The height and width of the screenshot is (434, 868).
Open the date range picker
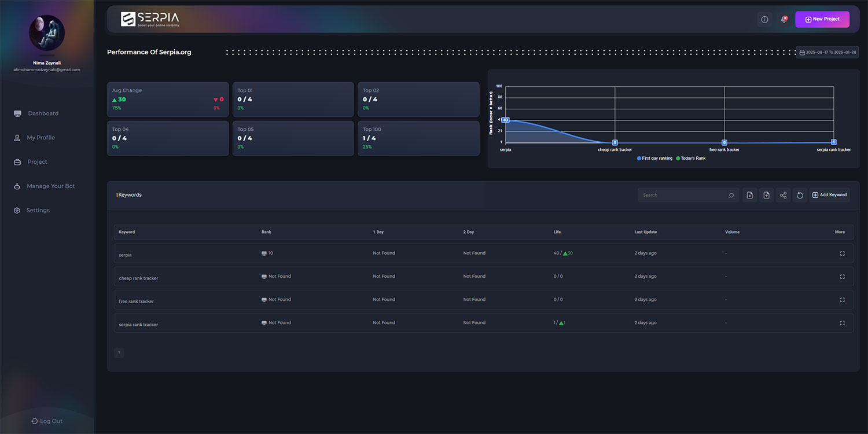(x=827, y=52)
